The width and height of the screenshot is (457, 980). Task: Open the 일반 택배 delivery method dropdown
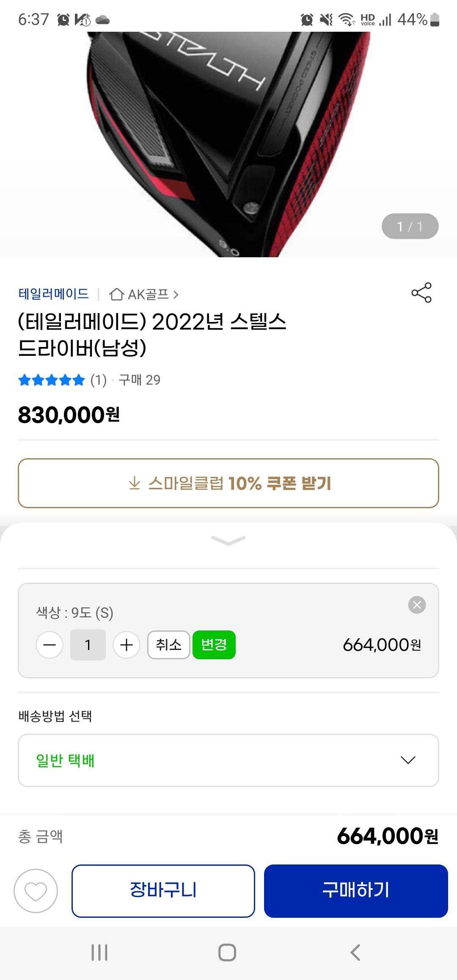pos(228,760)
